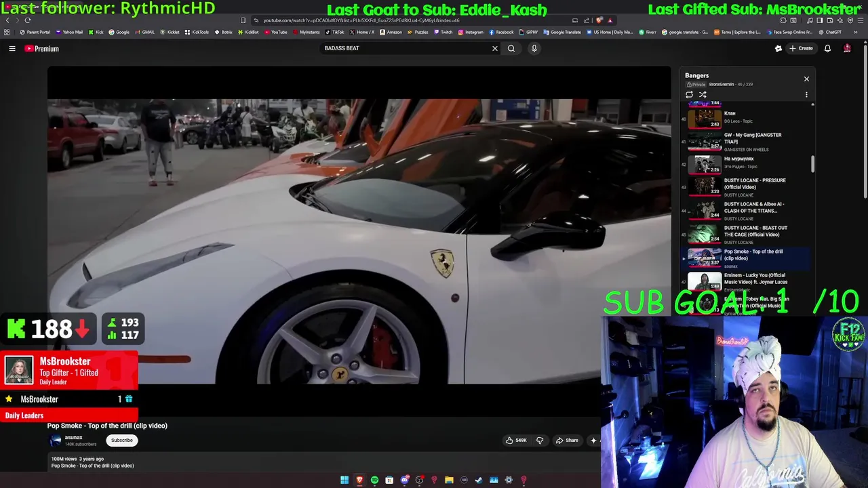Open the Facebook bookmark

pos(500,32)
